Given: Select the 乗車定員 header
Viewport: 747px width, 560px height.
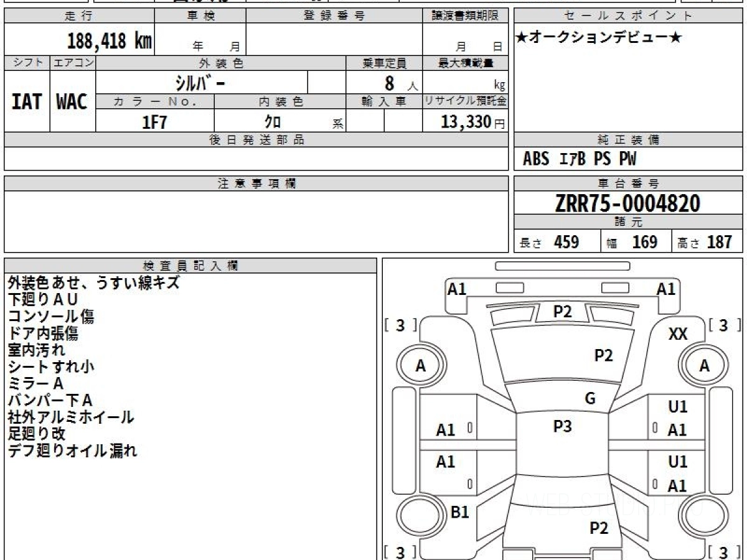Looking at the screenshot, I should (x=384, y=63).
